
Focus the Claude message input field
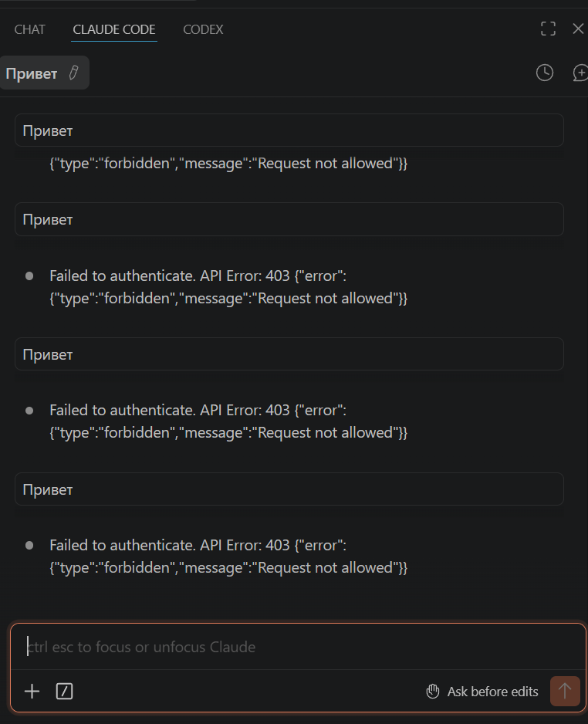[298, 647]
